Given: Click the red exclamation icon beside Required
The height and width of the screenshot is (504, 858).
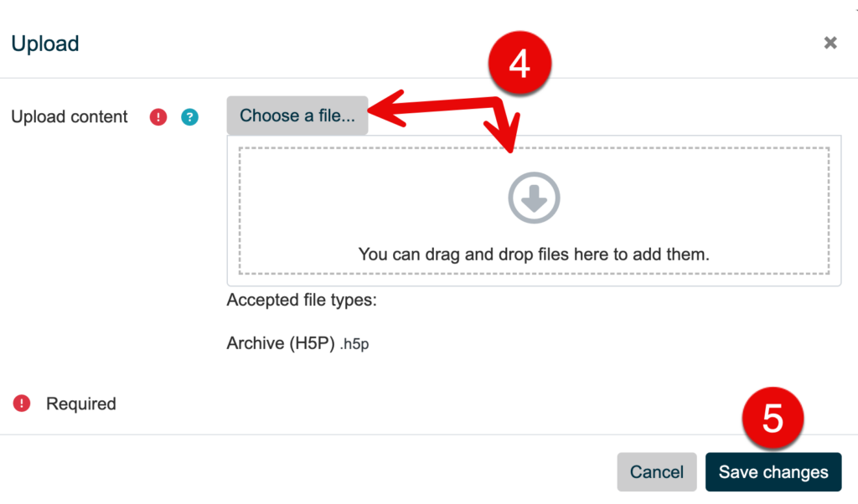Looking at the screenshot, I should tap(22, 404).
